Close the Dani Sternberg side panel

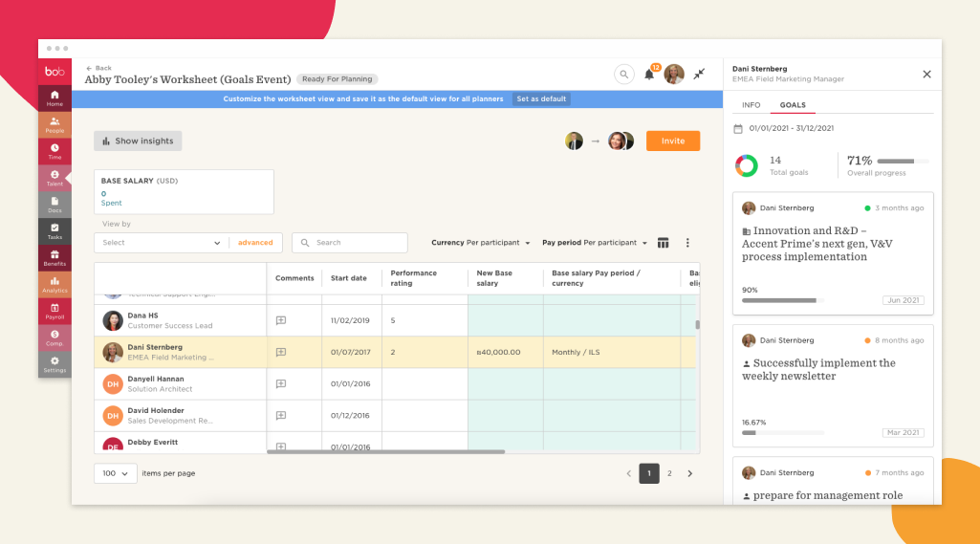coord(926,74)
